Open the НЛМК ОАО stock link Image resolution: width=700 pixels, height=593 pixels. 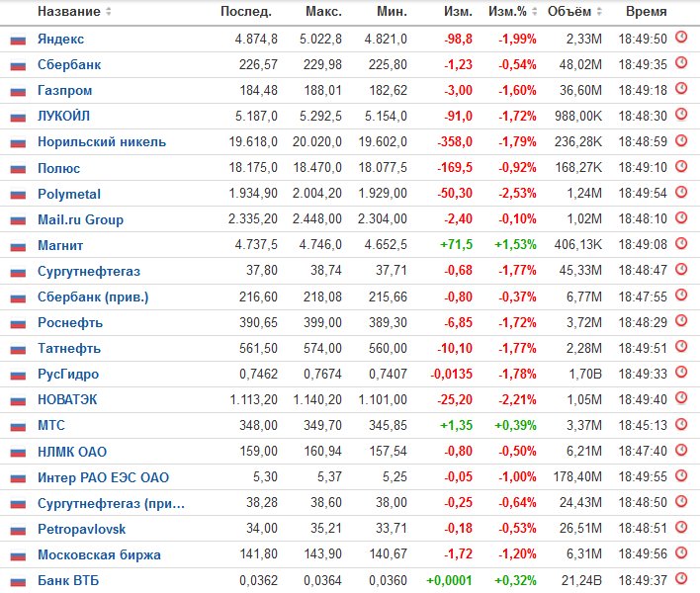click(x=72, y=452)
